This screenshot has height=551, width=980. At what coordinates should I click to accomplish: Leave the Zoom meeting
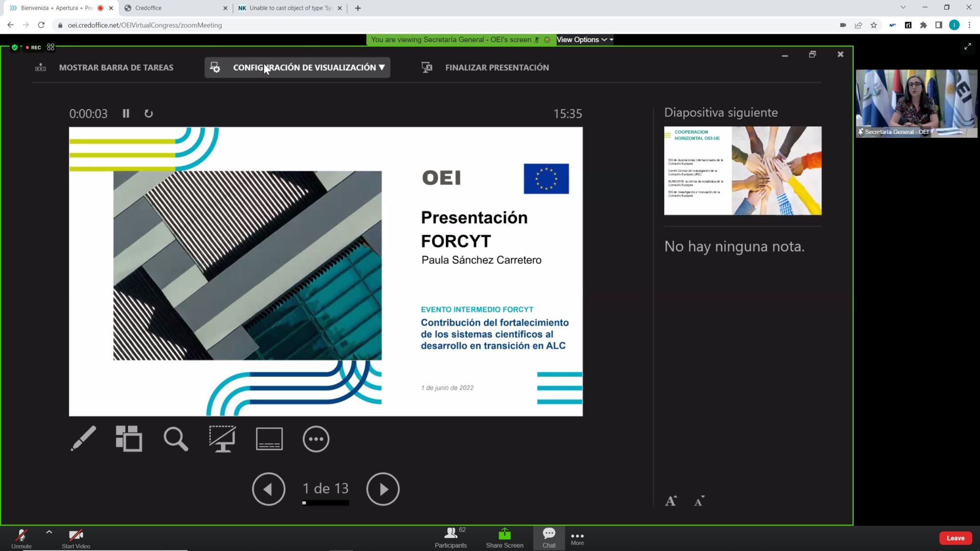[x=955, y=538]
